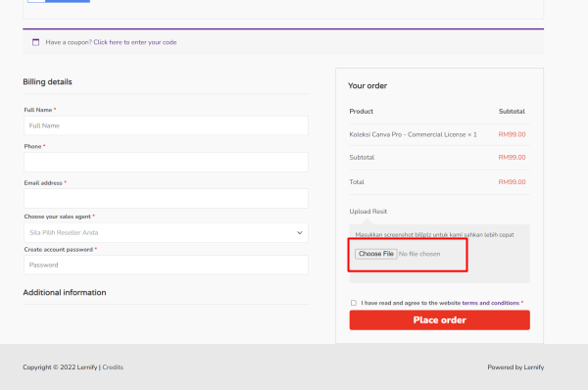Click the coupon tag icon
588x390 pixels.
(x=35, y=42)
